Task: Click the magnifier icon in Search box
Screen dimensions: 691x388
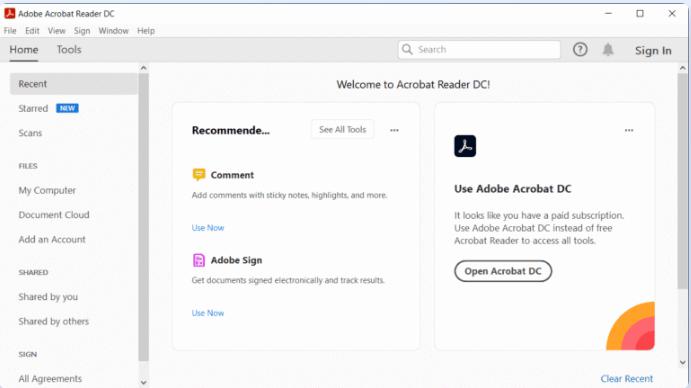Action: (x=407, y=49)
